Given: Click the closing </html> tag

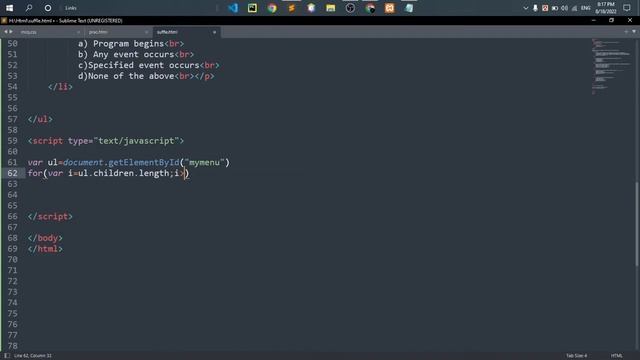Looking at the screenshot, I should [45, 249].
